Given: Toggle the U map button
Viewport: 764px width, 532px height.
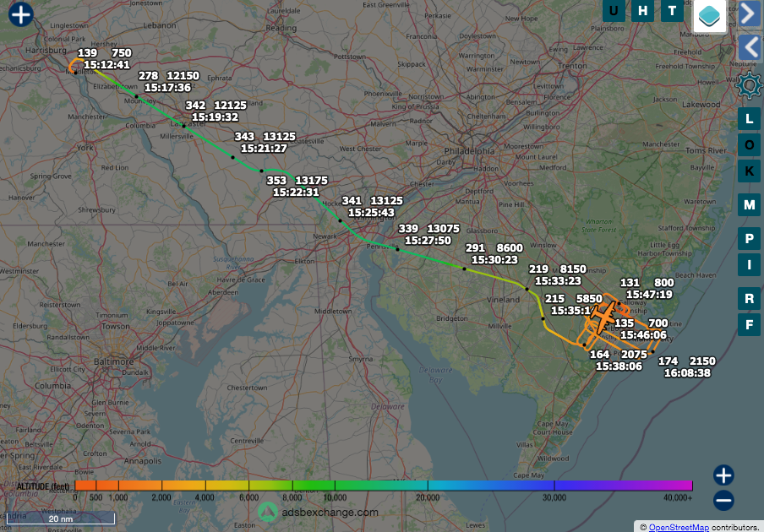Looking at the screenshot, I should pos(614,11).
